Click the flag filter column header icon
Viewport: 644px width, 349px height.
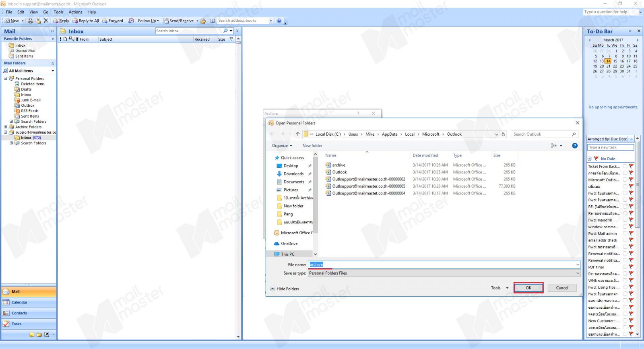(x=231, y=39)
